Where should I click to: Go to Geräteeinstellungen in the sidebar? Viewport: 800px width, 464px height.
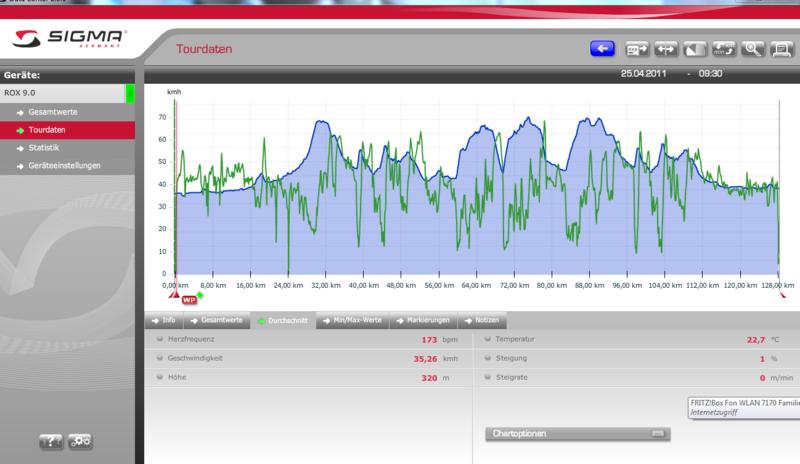(x=64, y=166)
